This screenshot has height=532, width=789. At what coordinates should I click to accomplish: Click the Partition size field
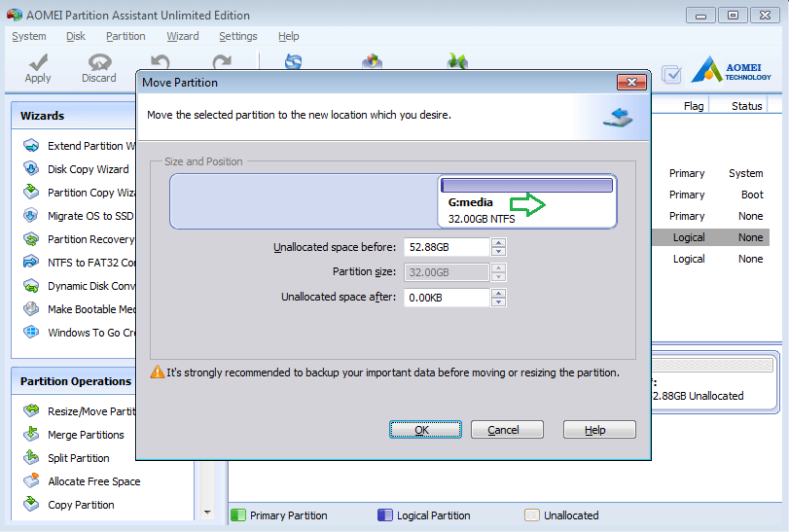point(447,272)
